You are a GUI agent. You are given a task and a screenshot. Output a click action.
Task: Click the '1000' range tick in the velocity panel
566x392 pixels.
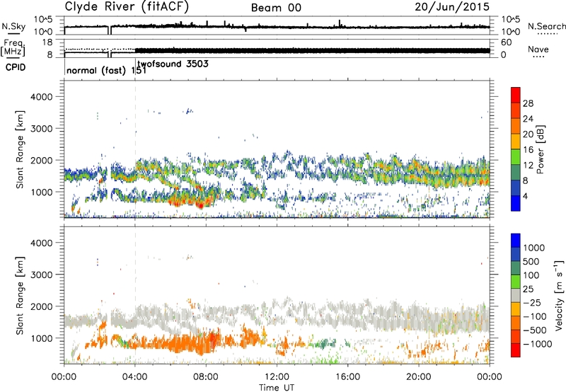41,338
